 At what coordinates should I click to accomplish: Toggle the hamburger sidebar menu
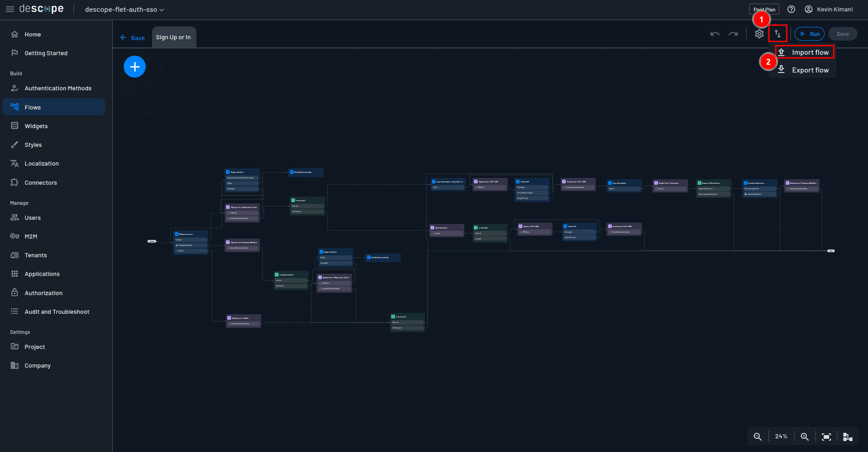10,9
